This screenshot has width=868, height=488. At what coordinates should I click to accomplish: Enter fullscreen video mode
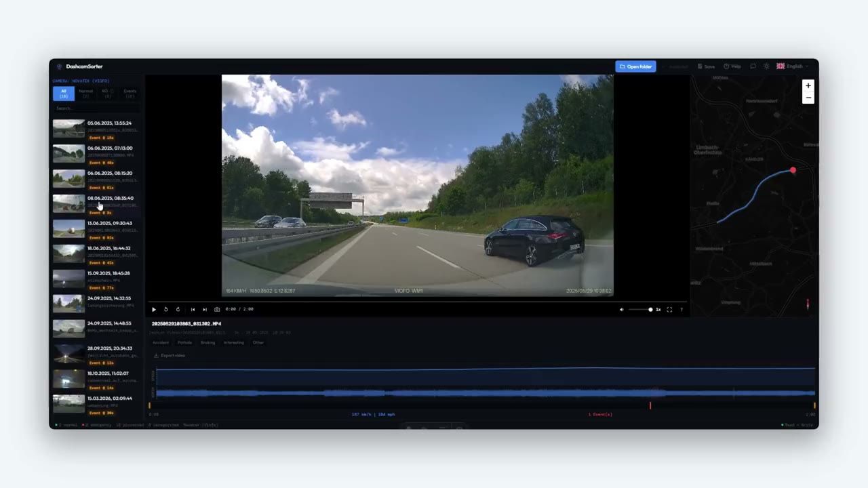(x=669, y=309)
